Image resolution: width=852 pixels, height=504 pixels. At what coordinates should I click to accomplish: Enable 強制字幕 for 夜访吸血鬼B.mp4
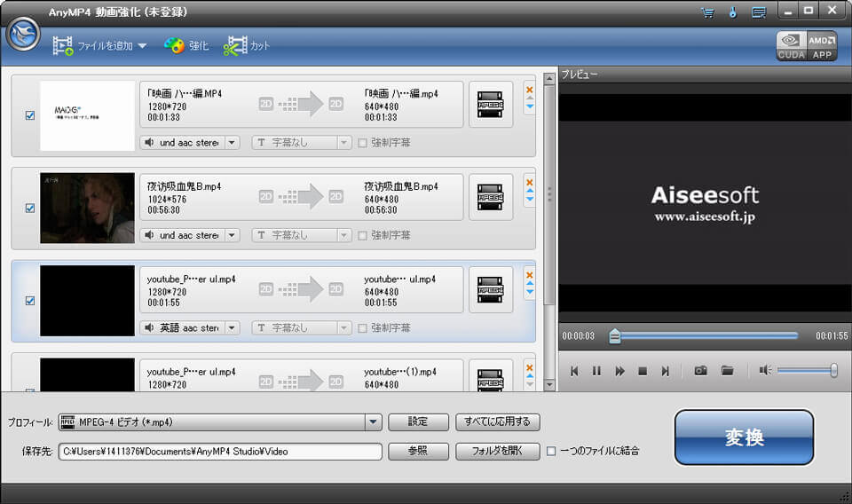pyautogui.click(x=362, y=236)
